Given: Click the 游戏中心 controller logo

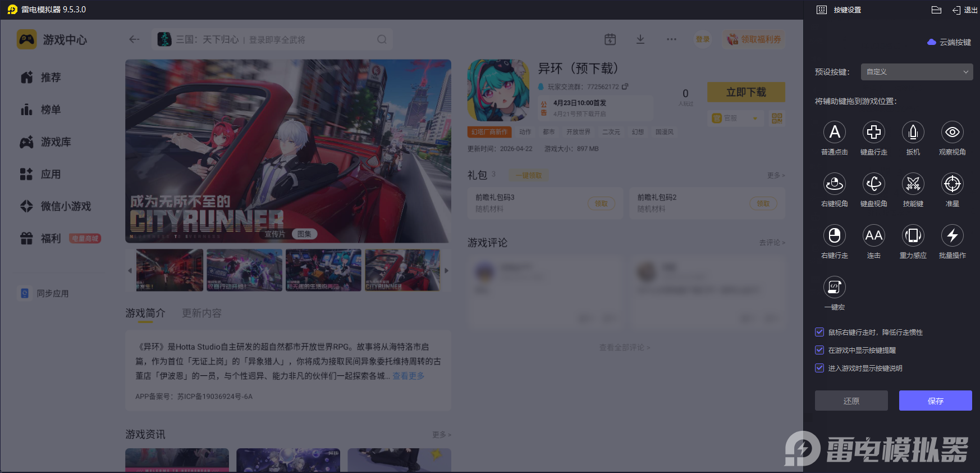Looking at the screenshot, I should (27, 39).
